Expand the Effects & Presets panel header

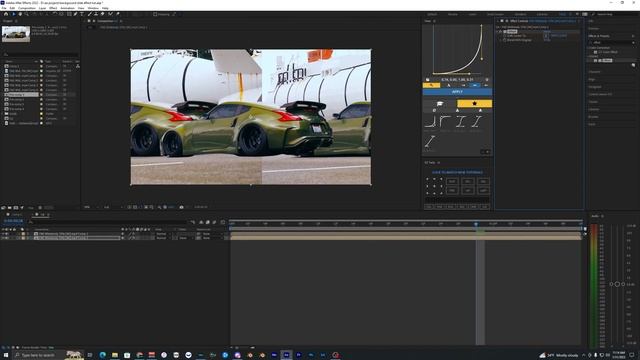click(599, 36)
